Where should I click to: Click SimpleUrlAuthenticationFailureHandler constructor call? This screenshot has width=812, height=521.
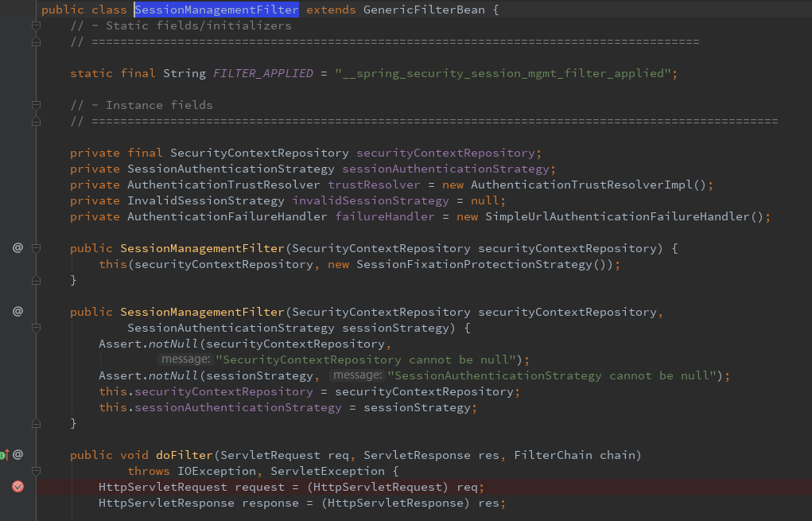617,216
